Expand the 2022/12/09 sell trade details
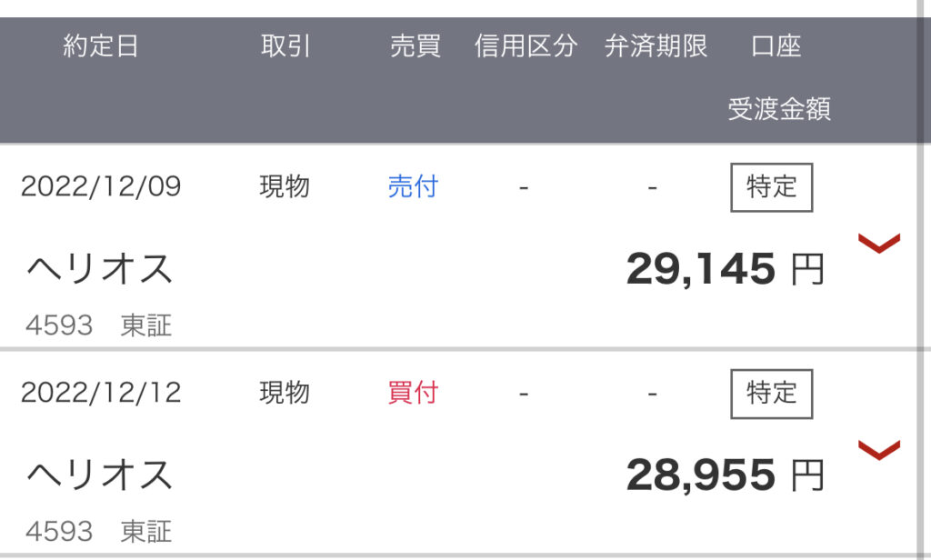The image size is (931, 560). (879, 243)
